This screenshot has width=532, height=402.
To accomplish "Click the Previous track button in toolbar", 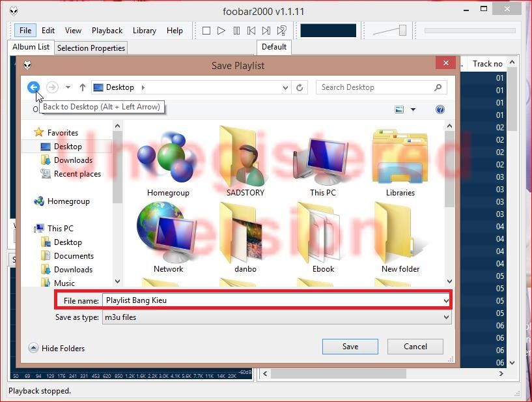I will 251,31.
